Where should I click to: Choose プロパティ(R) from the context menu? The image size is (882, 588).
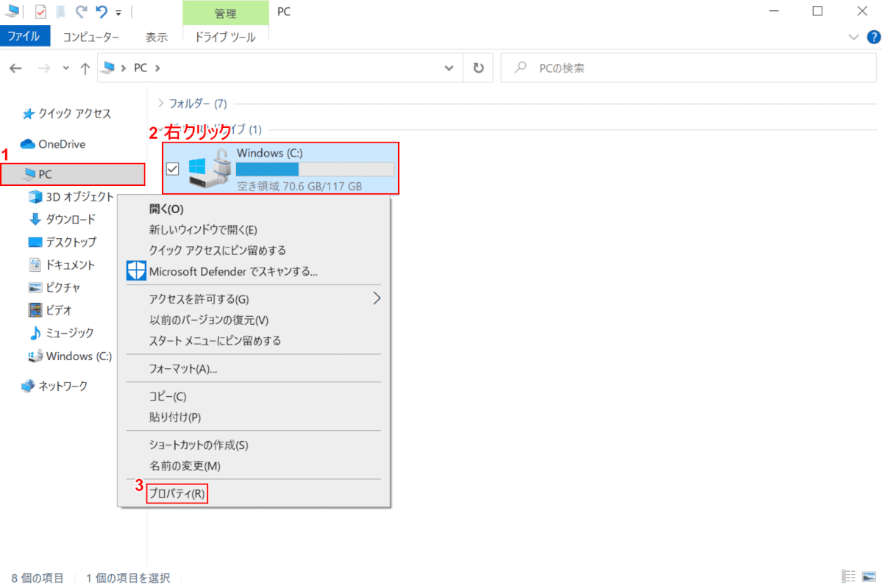coord(177,494)
